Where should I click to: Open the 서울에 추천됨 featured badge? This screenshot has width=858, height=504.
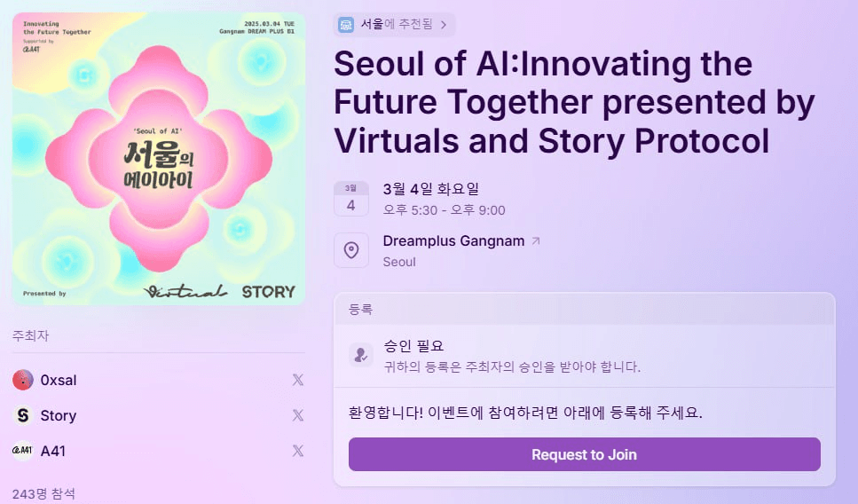(x=394, y=25)
